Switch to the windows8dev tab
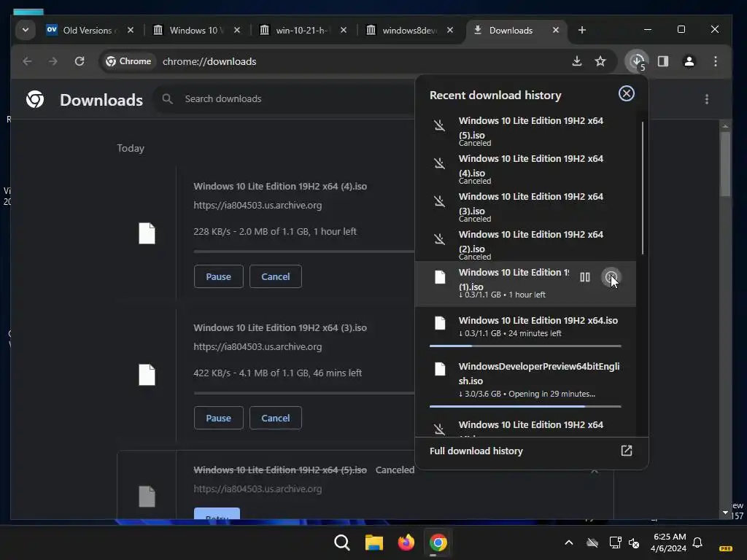 point(410,31)
